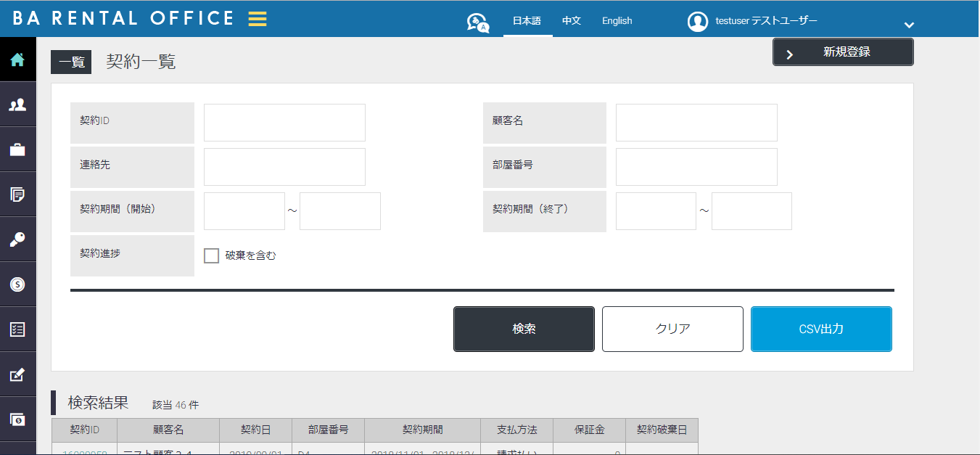
Task: Focus the 顧客名 input field
Action: pos(696,123)
